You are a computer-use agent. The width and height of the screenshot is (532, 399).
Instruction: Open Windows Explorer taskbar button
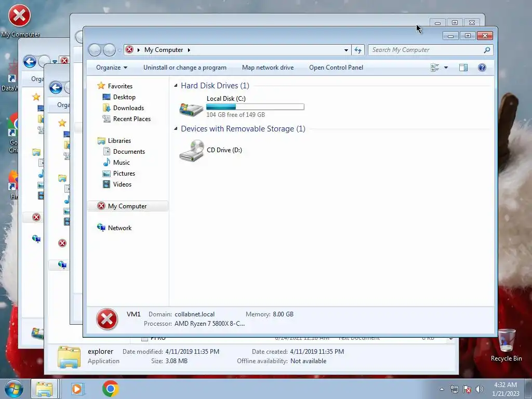(45, 389)
